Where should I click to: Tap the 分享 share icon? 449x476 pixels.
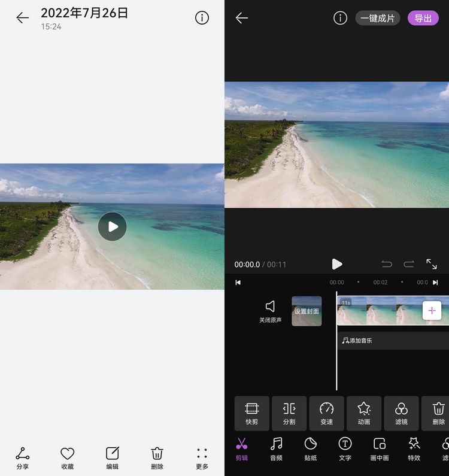click(x=23, y=458)
